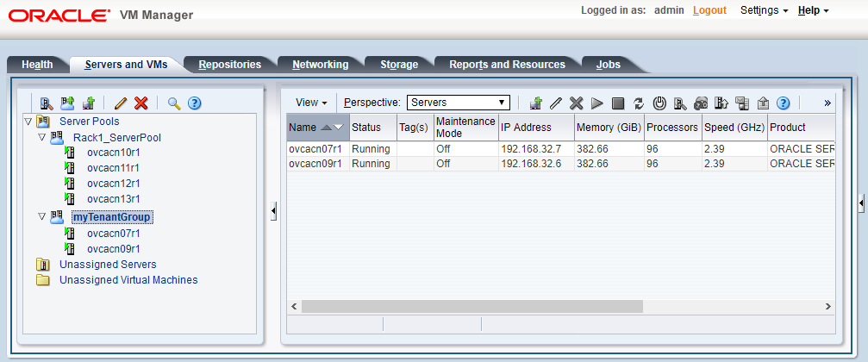Switch to the Health tab
868x362 pixels.
click(37, 65)
